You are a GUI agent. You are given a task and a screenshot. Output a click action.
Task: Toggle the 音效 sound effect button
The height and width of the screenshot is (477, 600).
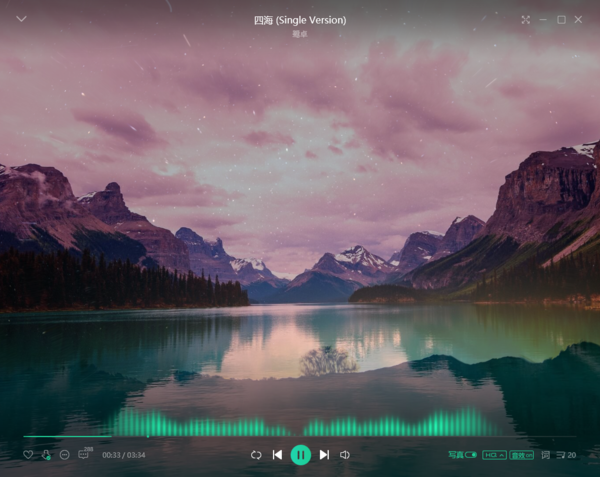(522, 455)
